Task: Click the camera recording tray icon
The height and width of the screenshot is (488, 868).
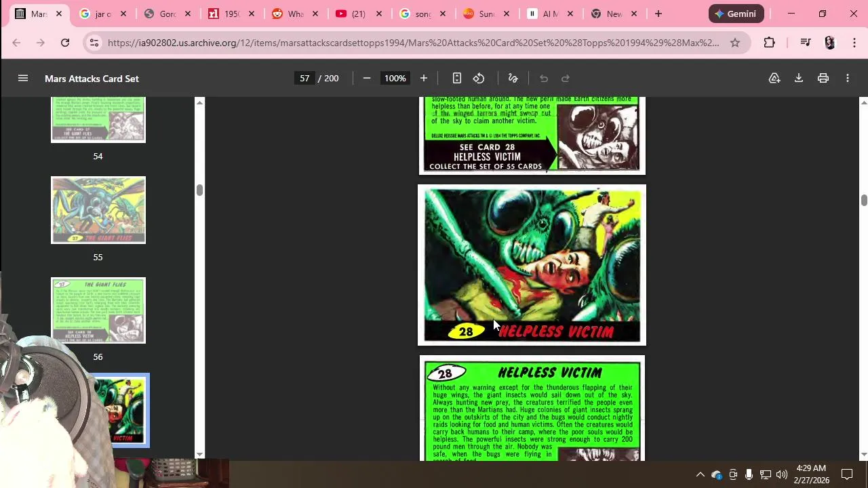Action: point(733,474)
